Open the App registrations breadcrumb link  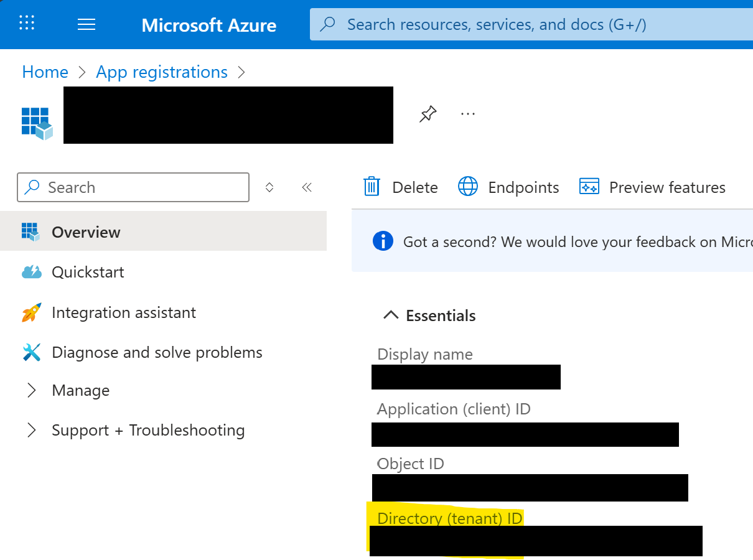click(x=161, y=72)
